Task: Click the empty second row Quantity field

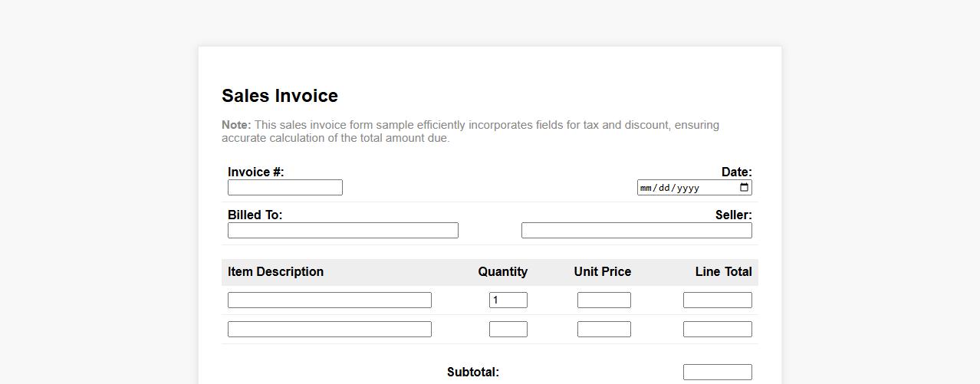Action: (x=508, y=330)
